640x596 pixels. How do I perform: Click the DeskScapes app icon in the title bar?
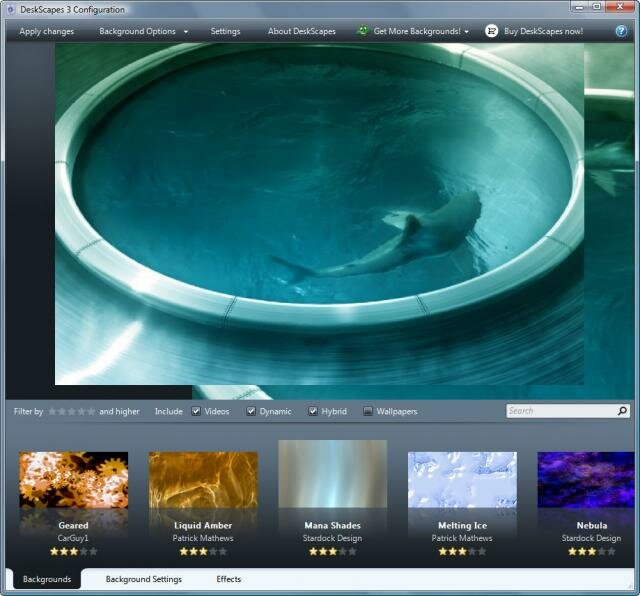tap(11, 9)
